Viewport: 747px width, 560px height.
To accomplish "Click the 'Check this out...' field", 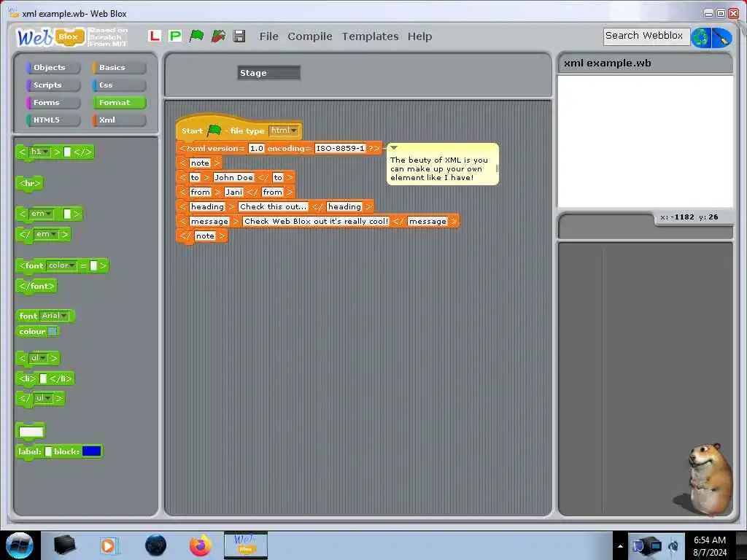I will [273, 206].
